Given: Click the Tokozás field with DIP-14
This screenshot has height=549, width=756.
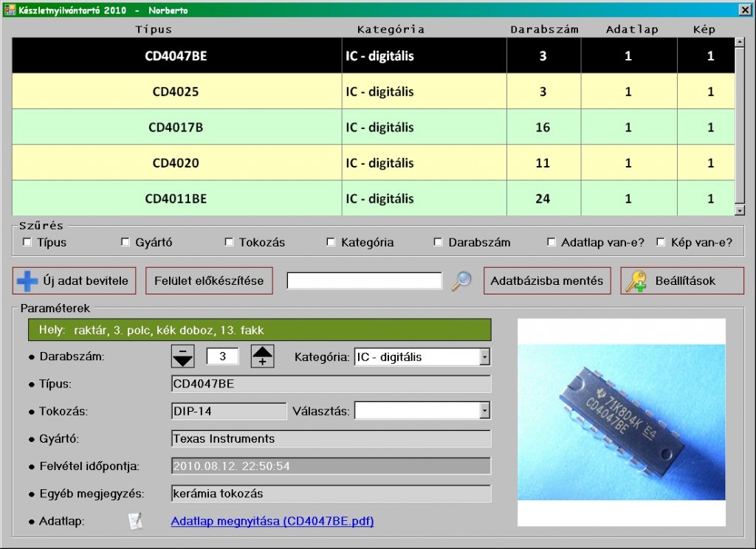Looking at the screenshot, I should click(x=229, y=411).
